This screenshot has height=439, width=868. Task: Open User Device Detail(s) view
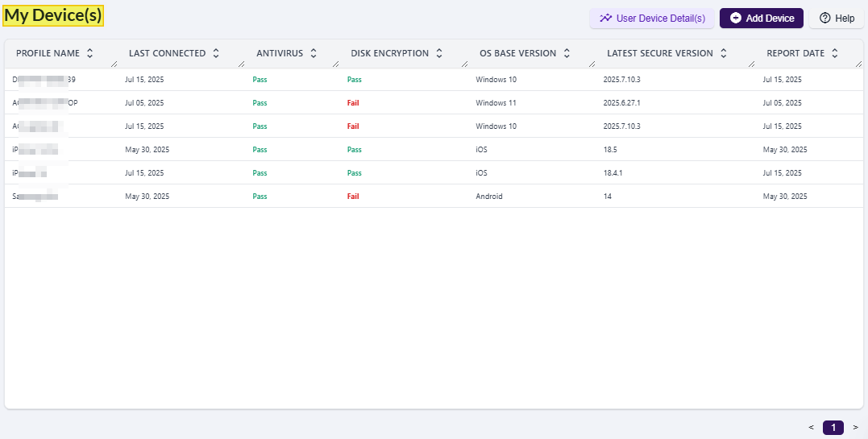(652, 18)
